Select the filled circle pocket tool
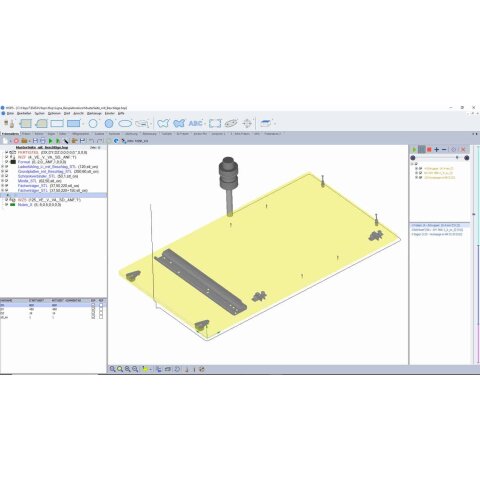Image resolution: width=480 pixels, height=480 pixels. (x=109, y=124)
